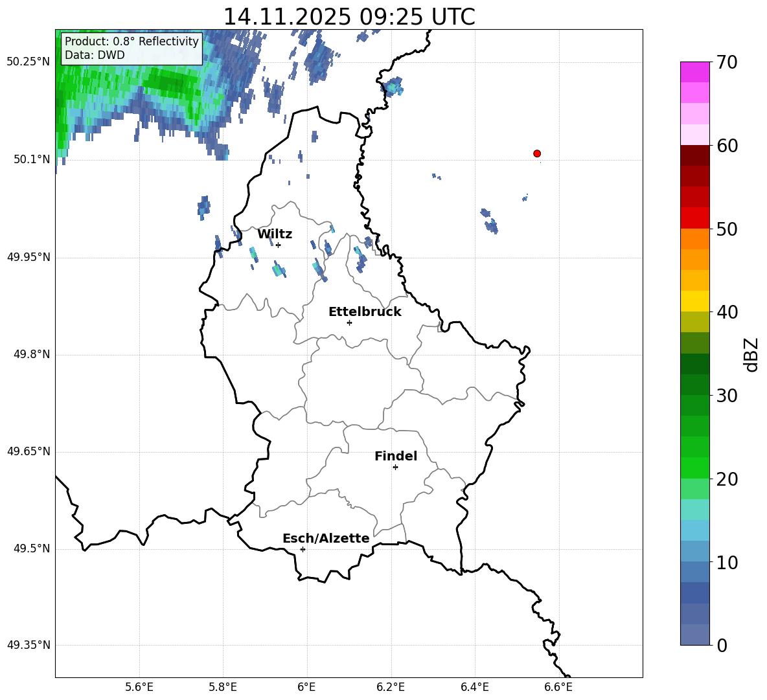Click the dark red colorbar segment below 60
The height and width of the screenshot is (700, 767).
pyautogui.click(x=694, y=155)
